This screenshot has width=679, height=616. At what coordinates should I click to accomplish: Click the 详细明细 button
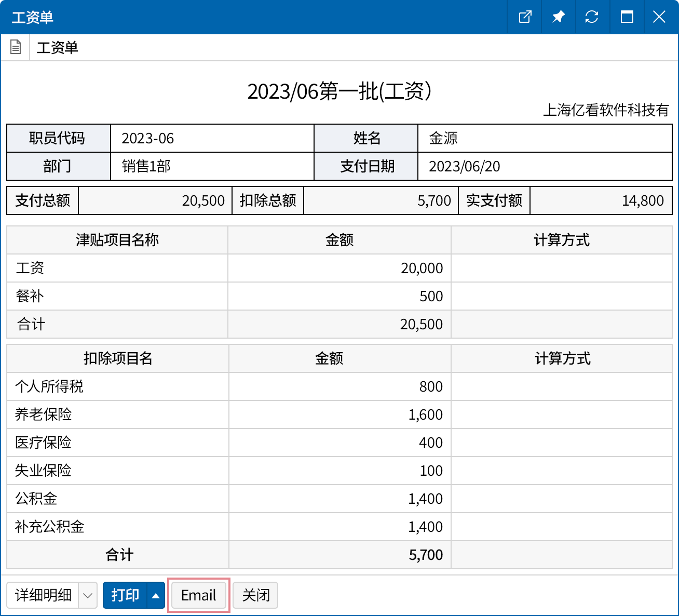click(x=43, y=595)
